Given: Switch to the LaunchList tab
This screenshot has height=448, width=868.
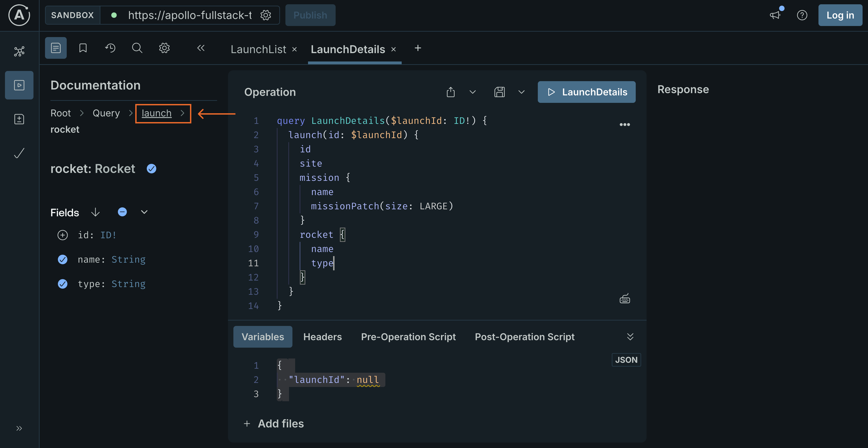Looking at the screenshot, I should pyautogui.click(x=258, y=49).
